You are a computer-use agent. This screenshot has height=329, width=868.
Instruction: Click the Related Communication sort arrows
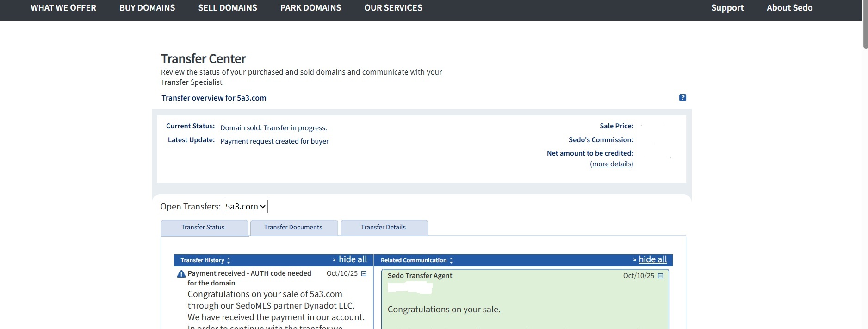(451, 261)
